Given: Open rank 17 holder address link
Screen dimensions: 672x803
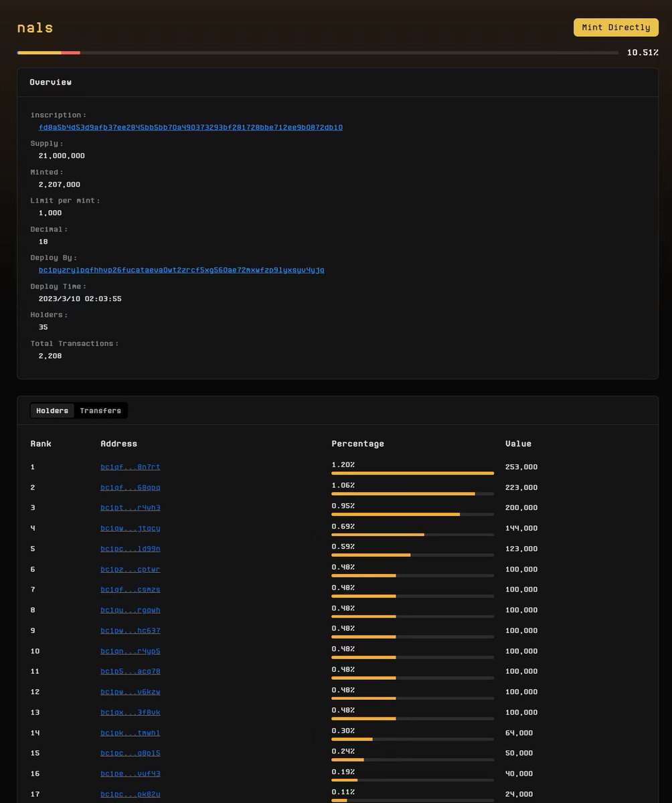Looking at the screenshot, I should tap(131, 794).
